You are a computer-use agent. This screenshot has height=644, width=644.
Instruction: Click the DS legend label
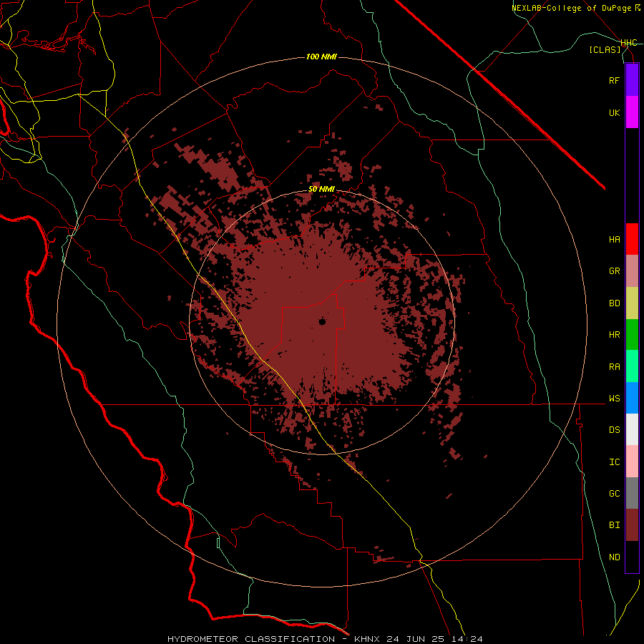coord(614,429)
